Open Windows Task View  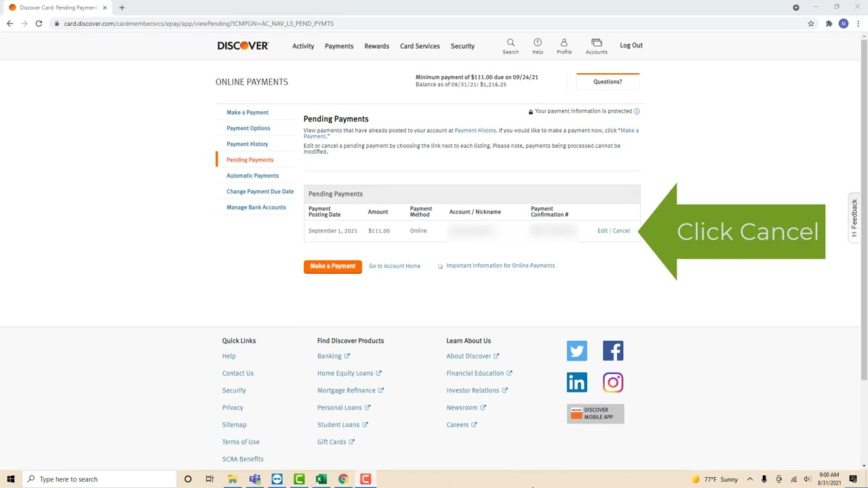coord(210,479)
